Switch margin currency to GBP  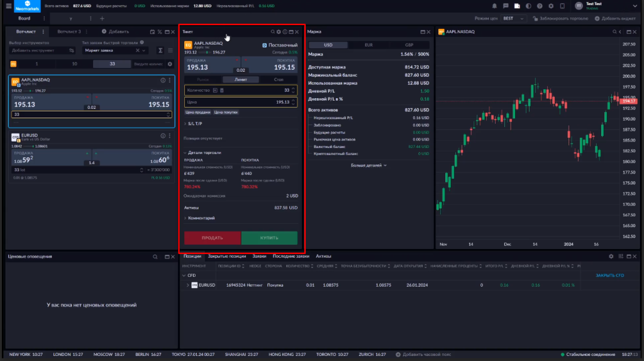tap(409, 45)
